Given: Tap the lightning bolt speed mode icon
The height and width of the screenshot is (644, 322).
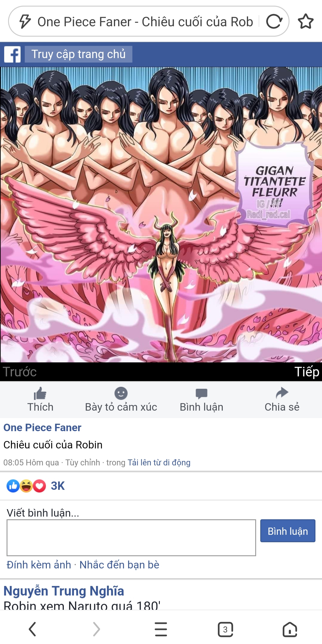Looking at the screenshot, I should tap(25, 21).
